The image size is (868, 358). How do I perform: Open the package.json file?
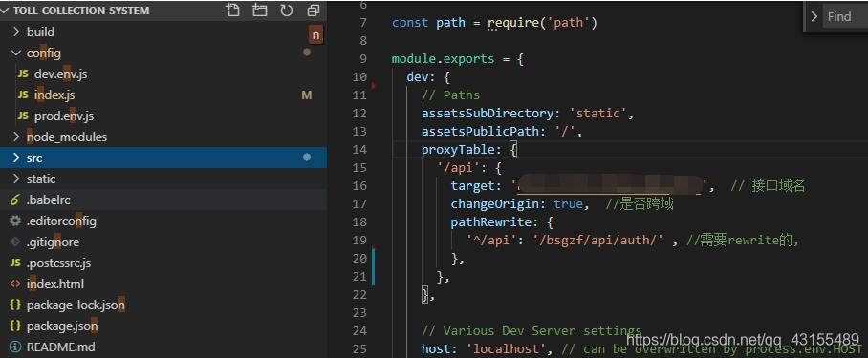(163, 326)
